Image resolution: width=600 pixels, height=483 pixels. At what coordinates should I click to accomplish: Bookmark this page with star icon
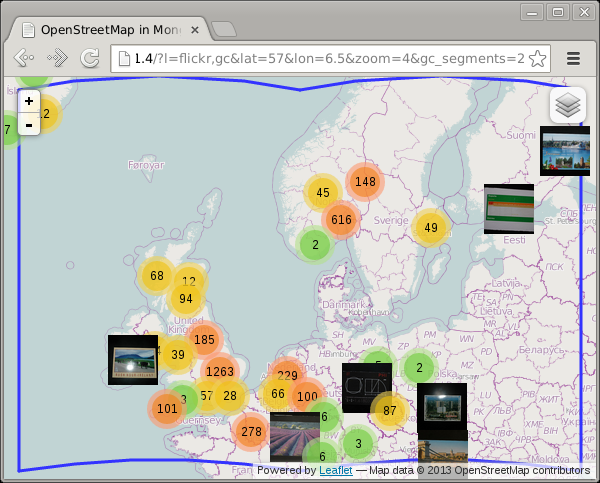point(540,58)
